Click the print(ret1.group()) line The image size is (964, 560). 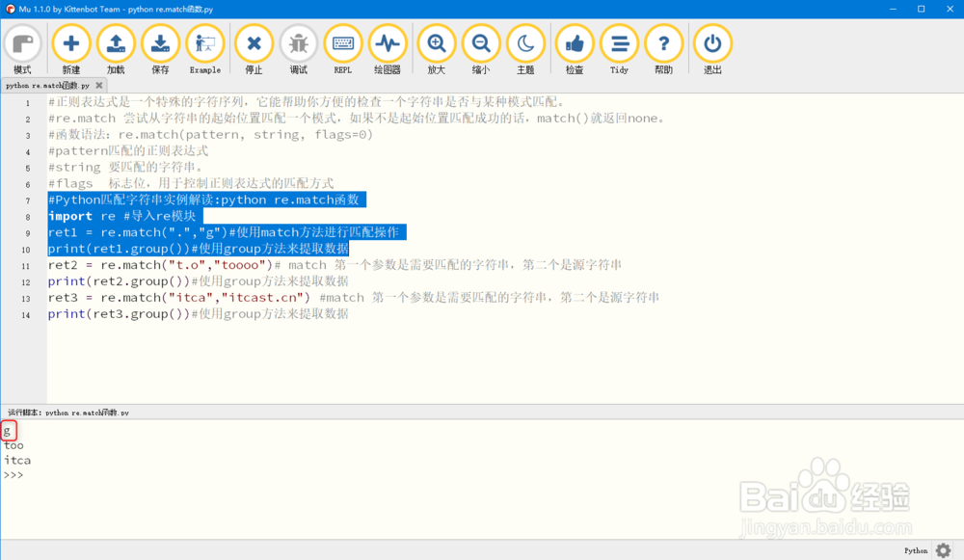(x=198, y=249)
